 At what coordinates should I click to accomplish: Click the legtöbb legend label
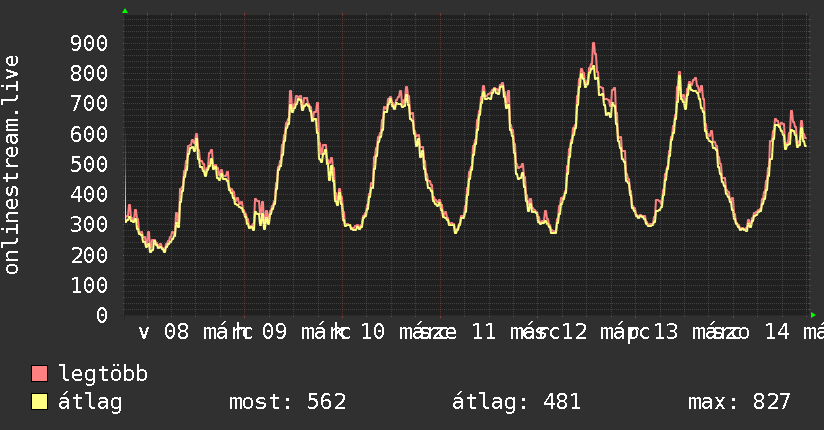pos(103,374)
